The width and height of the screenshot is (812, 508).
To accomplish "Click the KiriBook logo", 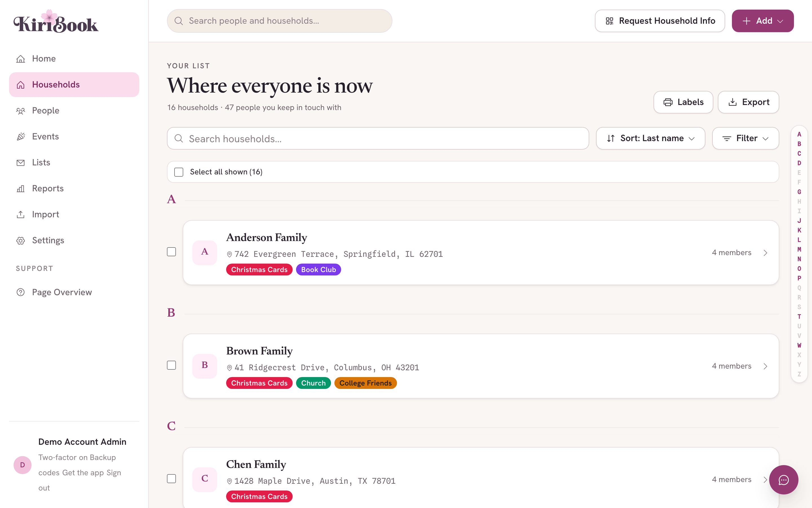I will point(56,21).
